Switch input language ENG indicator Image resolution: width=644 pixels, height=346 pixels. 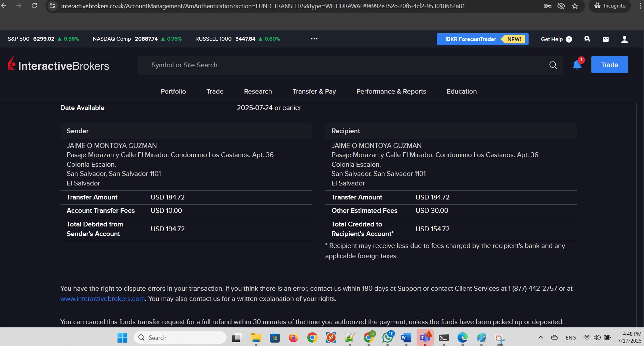(571, 337)
